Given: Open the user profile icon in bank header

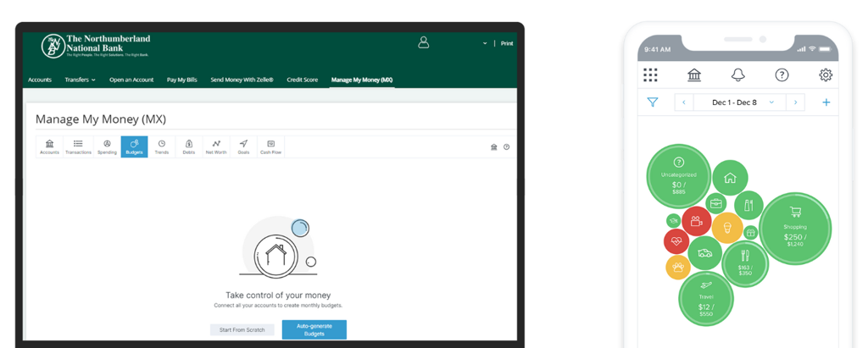Looking at the screenshot, I should pos(424,42).
